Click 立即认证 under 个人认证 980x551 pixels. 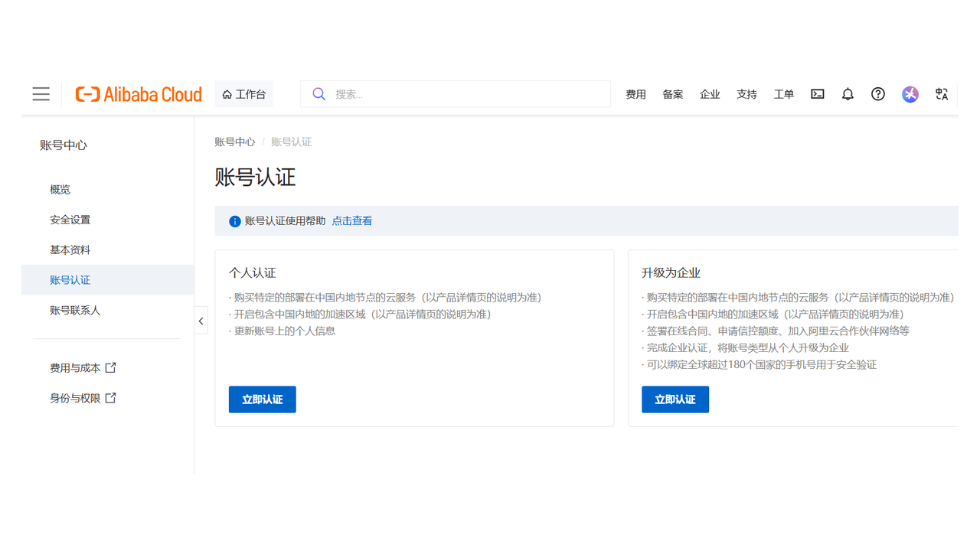tap(262, 399)
